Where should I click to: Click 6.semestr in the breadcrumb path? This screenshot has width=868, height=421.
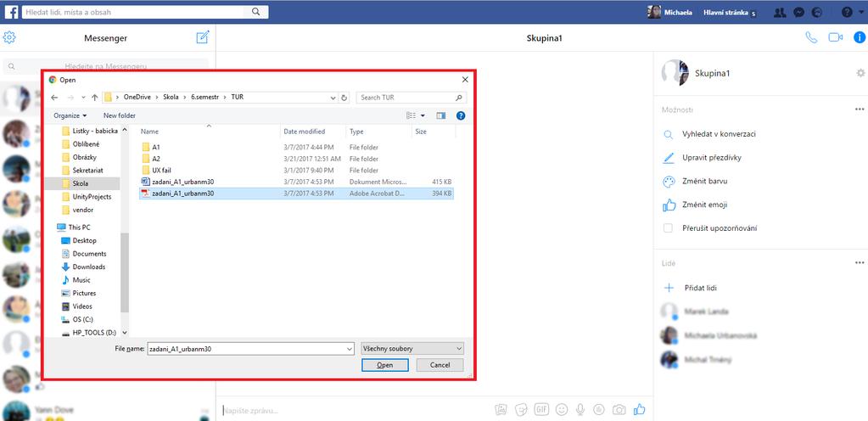coord(204,97)
